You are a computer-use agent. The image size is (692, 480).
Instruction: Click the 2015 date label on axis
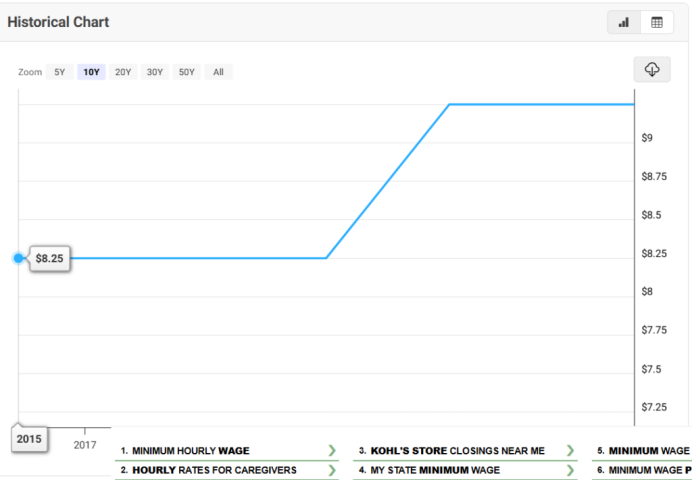coord(28,439)
